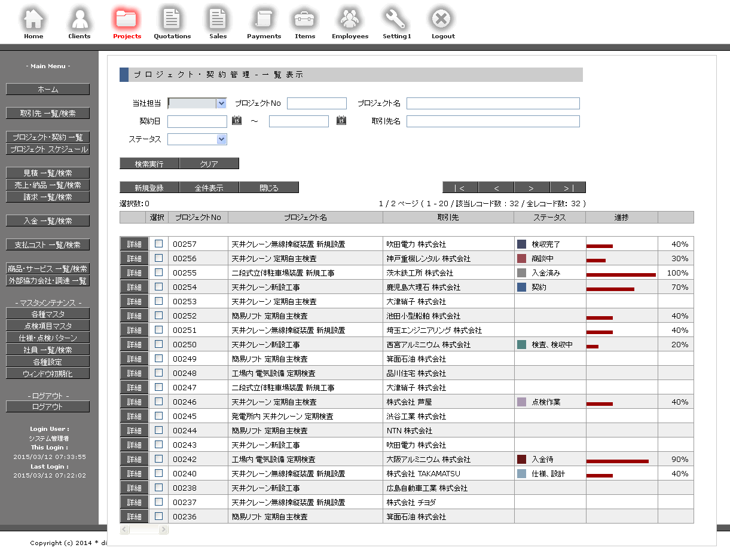
Task: Open the Items briefcase icon
Action: point(305,20)
